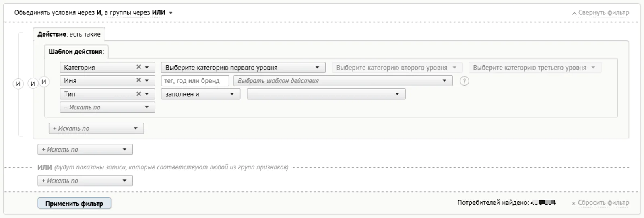This screenshot has width=644, height=218.
Task: Remove the Имя condition with X icon
Action: [138, 80]
